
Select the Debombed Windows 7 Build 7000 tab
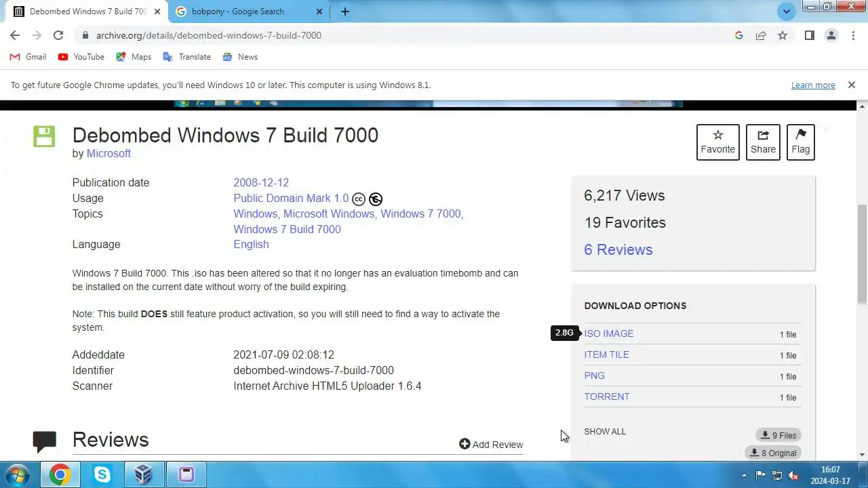tap(87, 12)
